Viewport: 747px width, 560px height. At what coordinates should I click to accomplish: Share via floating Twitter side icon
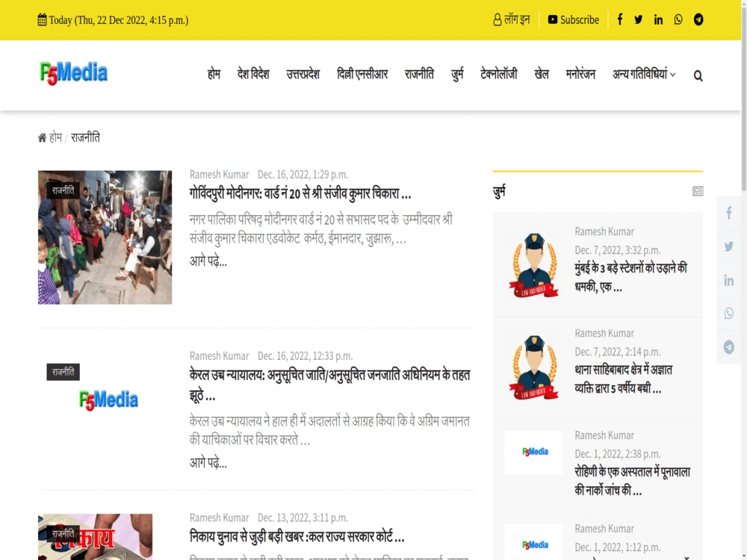729,246
